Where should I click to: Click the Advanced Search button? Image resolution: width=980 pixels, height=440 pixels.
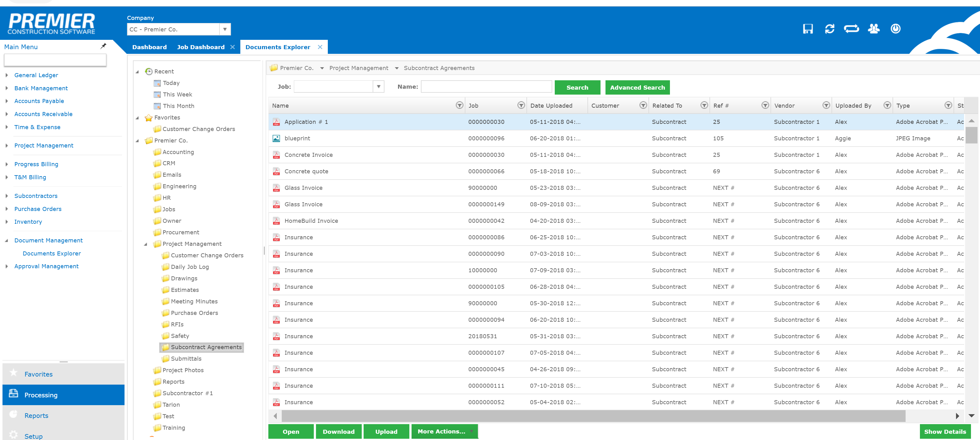point(637,87)
